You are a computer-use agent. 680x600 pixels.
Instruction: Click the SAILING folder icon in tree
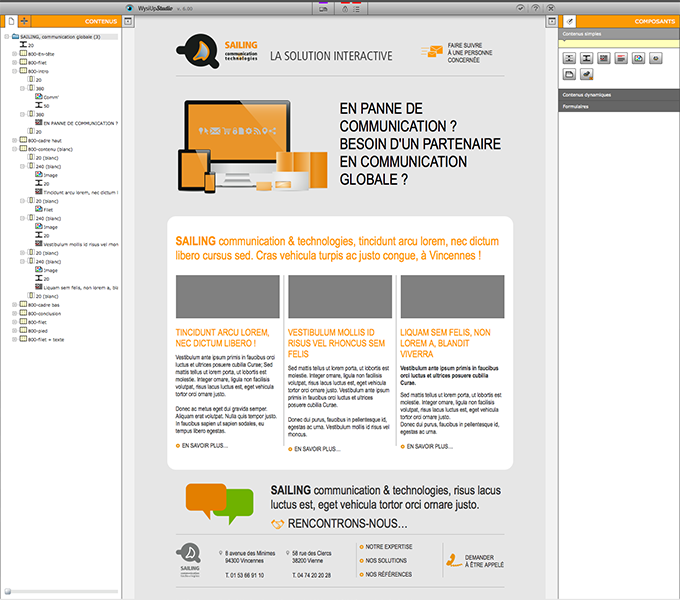(16, 36)
